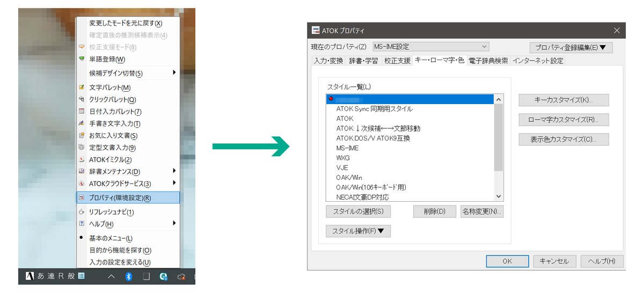Screen dimensions: 644x293
Task: Select WXG style in list
Action: 410,158
